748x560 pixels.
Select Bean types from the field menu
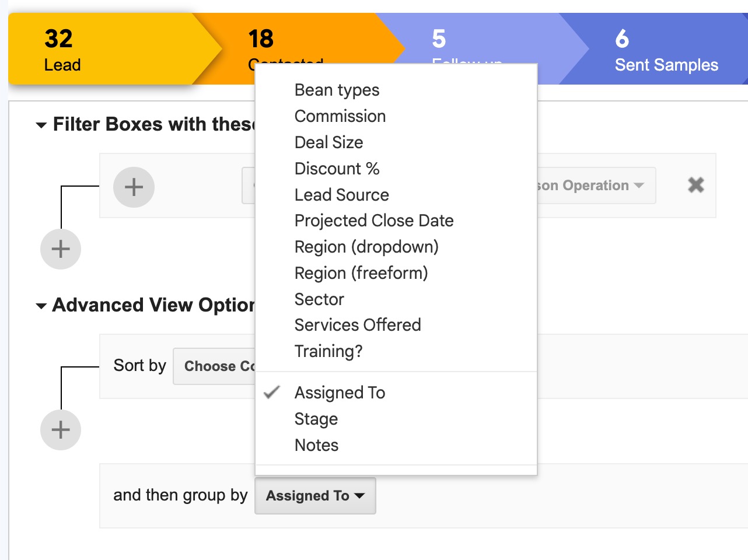(x=337, y=90)
